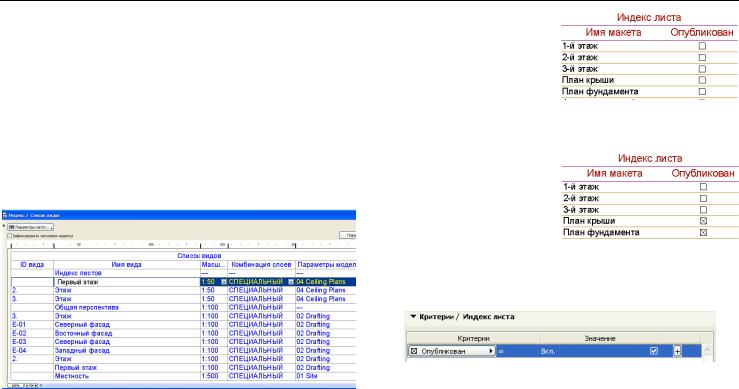
Task: Click the partially visible Пара... button in Список видов
Action: coord(348,235)
